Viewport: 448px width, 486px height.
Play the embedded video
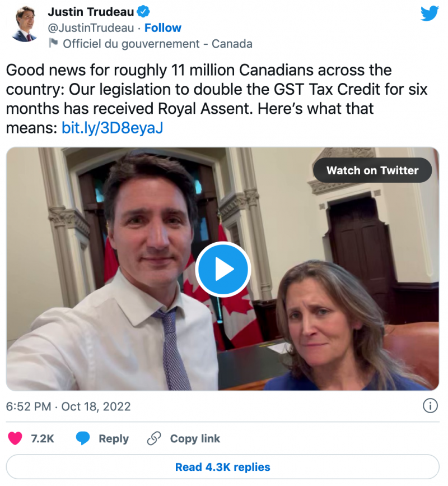coord(223,270)
